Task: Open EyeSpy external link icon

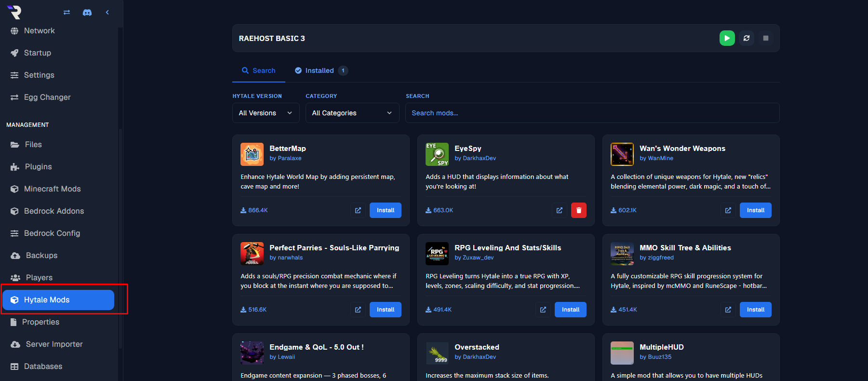Action: tap(560, 210)
